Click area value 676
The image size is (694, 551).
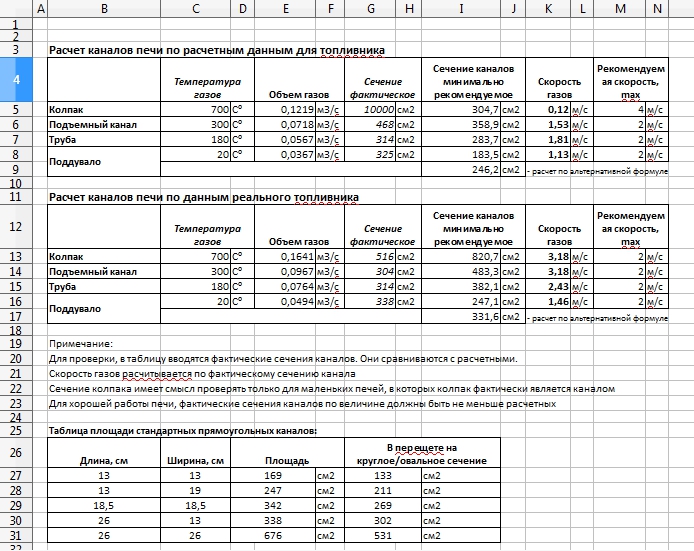273,536
